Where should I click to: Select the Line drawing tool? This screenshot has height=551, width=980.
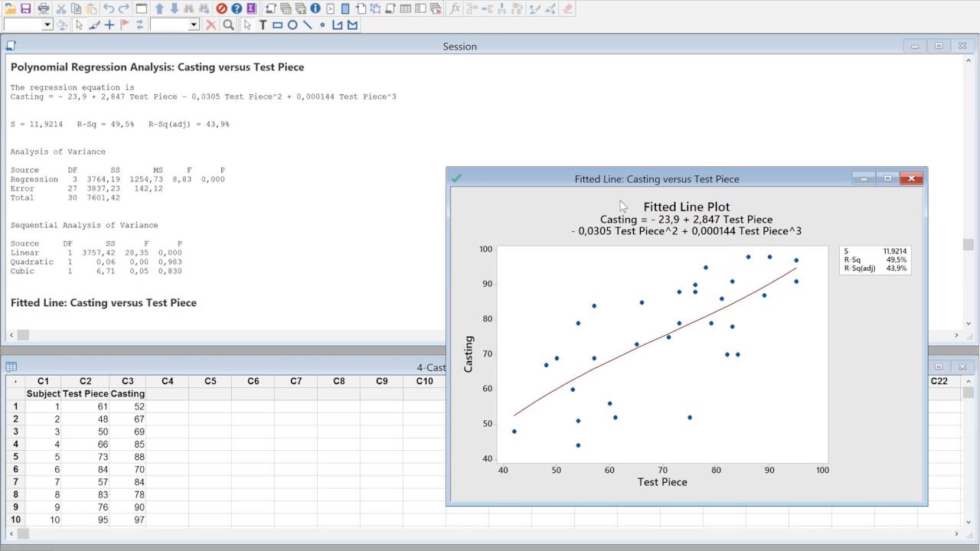(x=307, y=24)
